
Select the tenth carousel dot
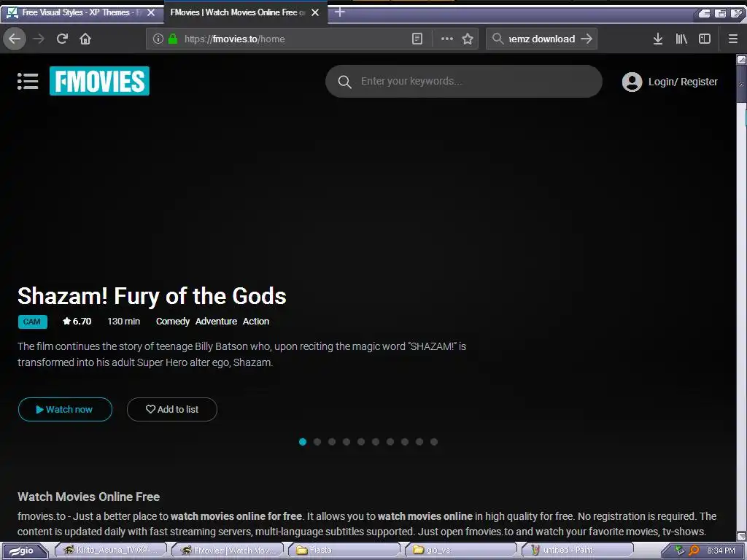click(434, 442)
